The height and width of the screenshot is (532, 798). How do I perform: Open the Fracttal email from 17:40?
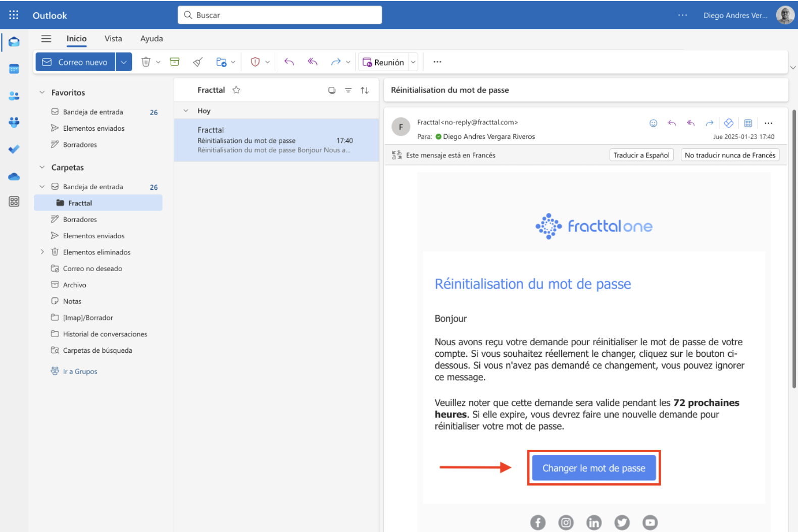[x=276, y=140]
